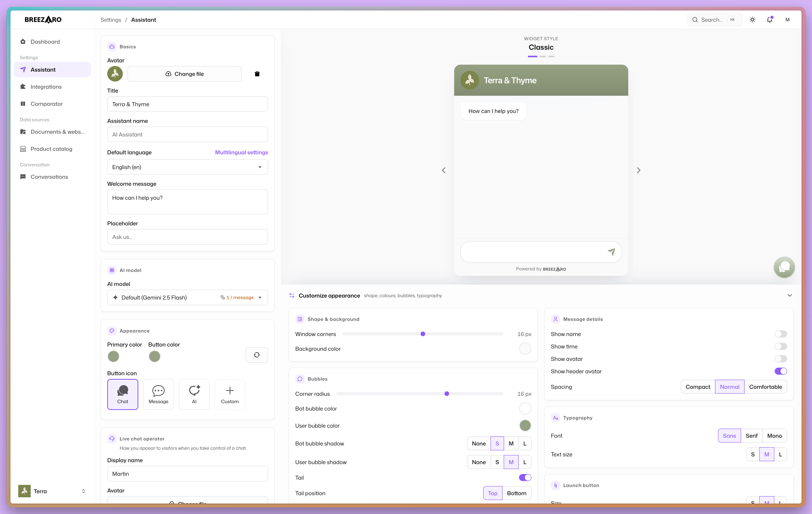Set Bot bubble shadow to M

(511, 444)
